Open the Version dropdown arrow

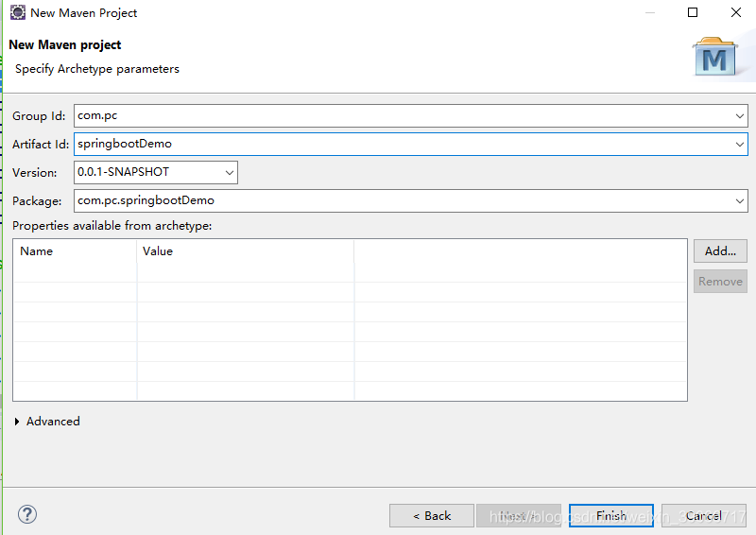point(229,172)
